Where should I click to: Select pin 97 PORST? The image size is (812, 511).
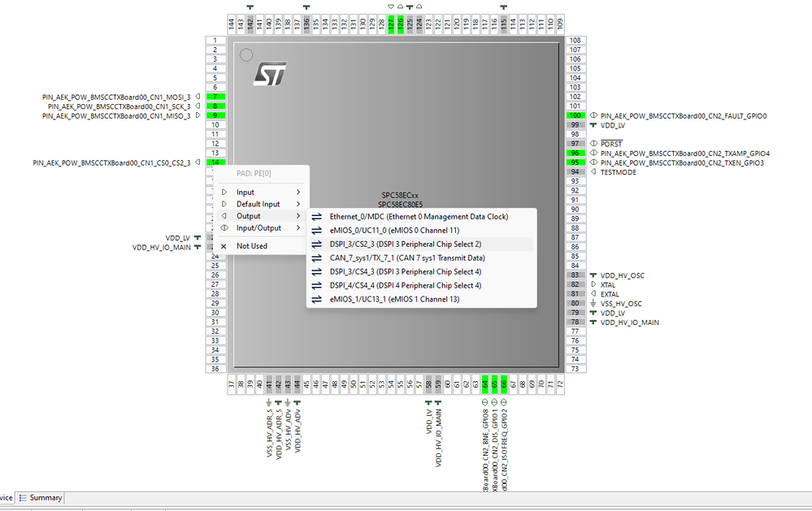pos(575,144)
